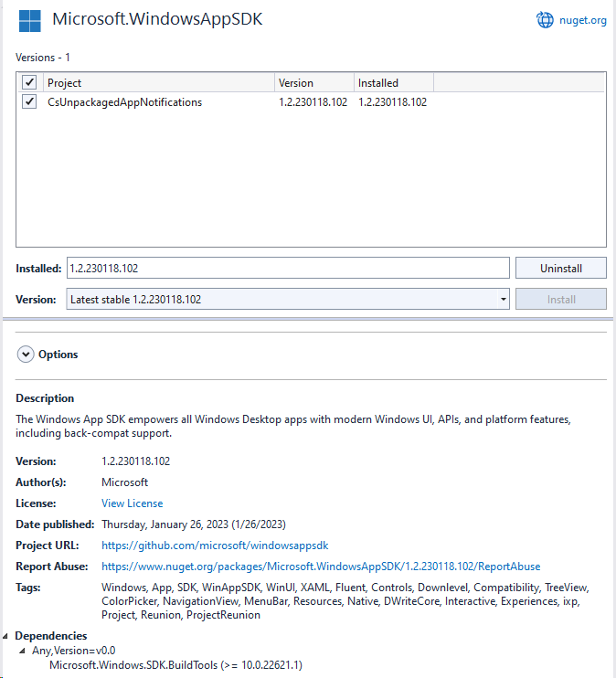Click the Uninstall button

click(561, 268)
